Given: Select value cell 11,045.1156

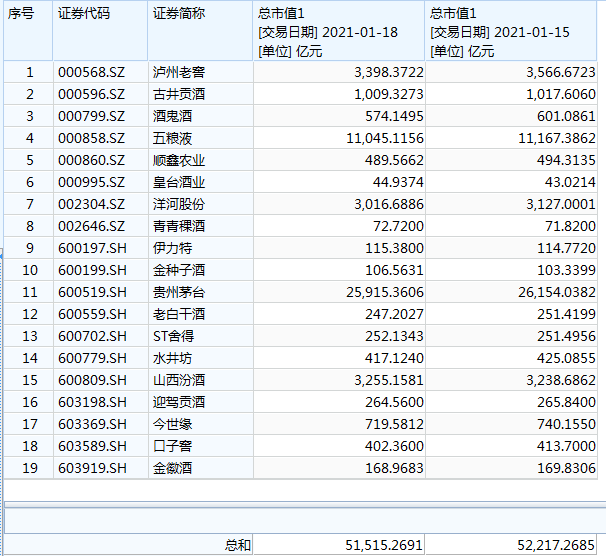Looking at the screenshot, I should (x=339, y=138).
